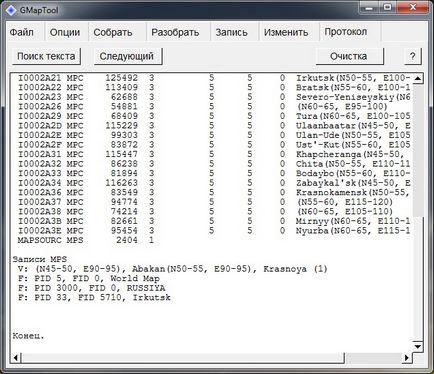
Task: Click the I0002A38 row entry
Action: pos(205,212)
